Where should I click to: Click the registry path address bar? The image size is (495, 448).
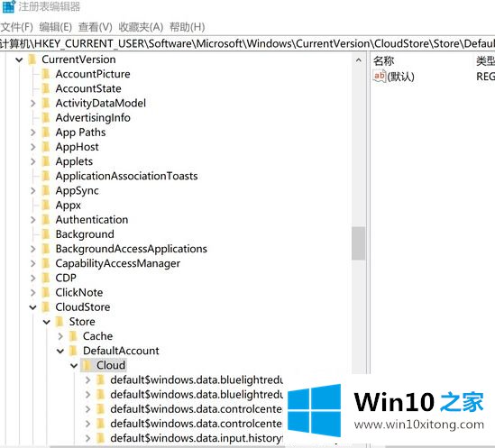pyautogui.click(x=247, y=43)
